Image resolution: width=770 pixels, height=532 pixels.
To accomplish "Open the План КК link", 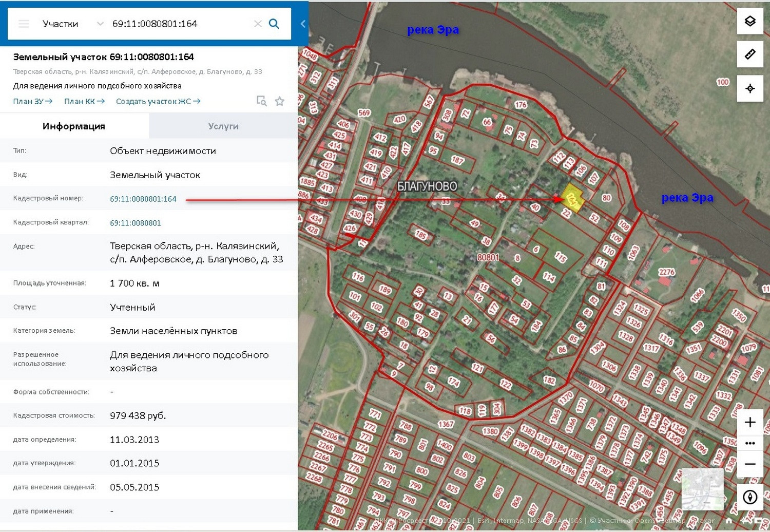I will coord(84,101).
